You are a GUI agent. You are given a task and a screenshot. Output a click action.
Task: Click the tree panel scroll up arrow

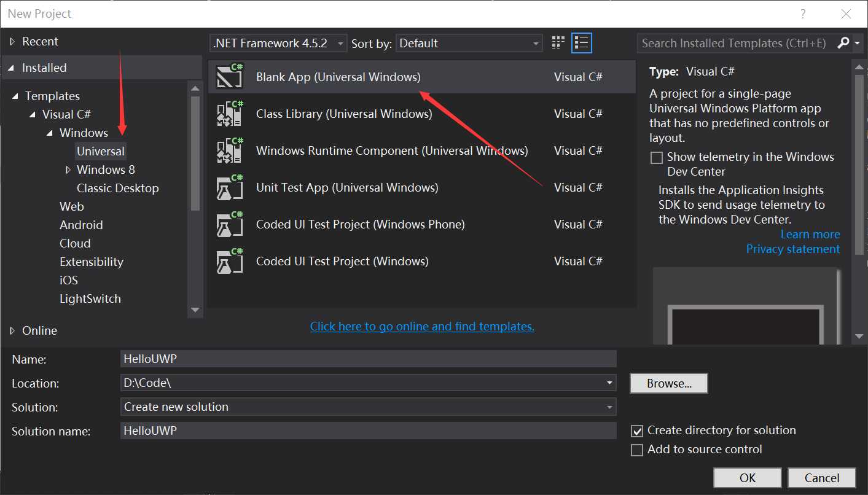point(195,89)
